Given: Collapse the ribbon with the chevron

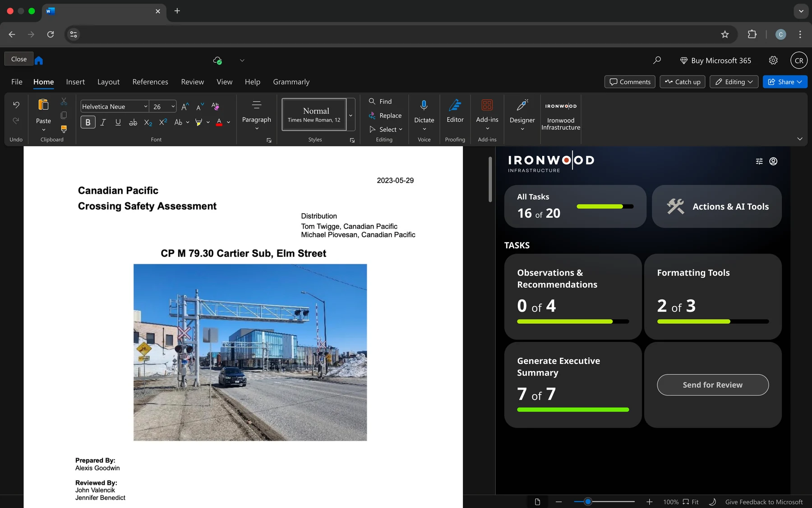Looking at the screenshot, I should tap(800, 139).
